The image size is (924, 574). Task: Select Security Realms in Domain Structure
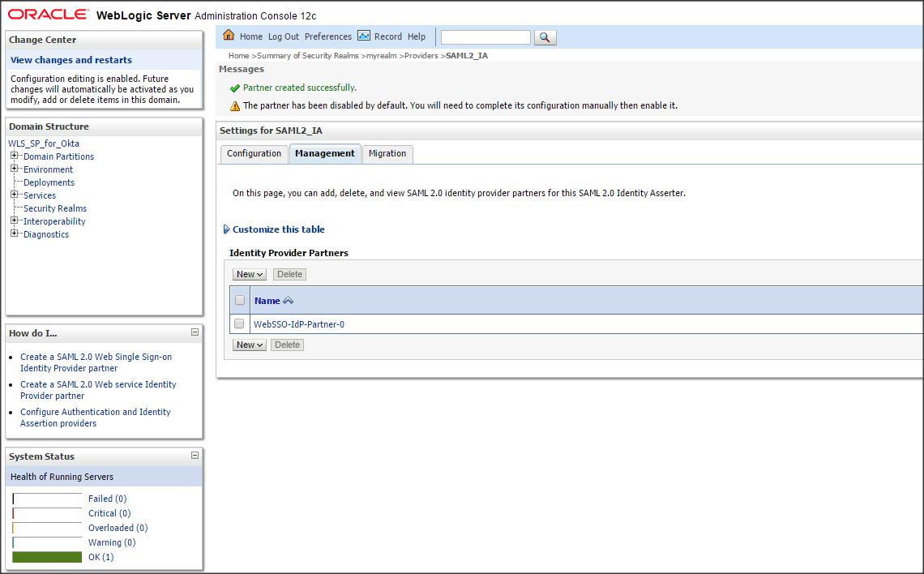(55, 208)
